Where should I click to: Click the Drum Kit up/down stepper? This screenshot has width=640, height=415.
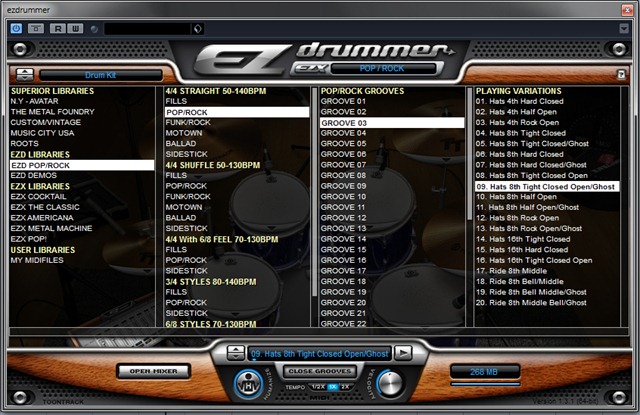[x=25, y=75]
